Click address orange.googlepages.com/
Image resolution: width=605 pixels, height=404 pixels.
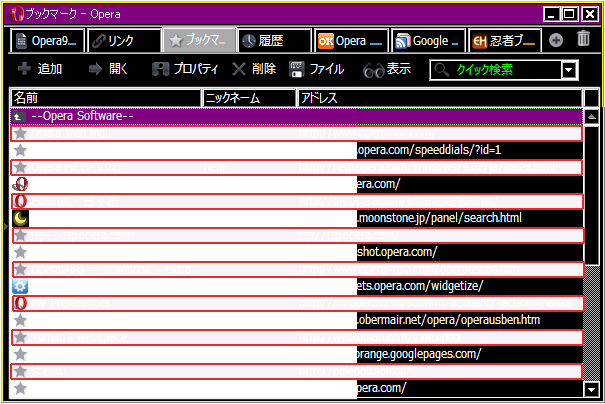click(419, 353)
